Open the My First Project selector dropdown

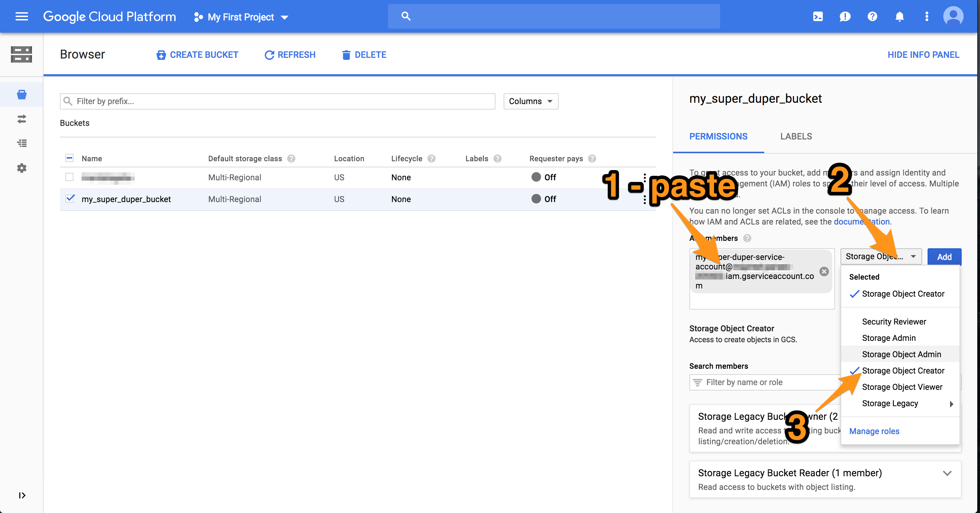point(241,17)
